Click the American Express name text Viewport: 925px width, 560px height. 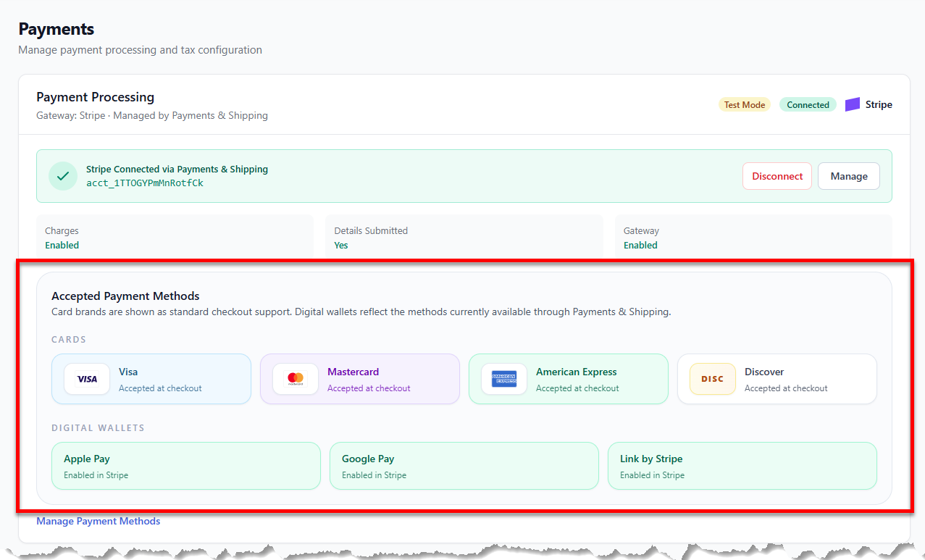point(577,372)
